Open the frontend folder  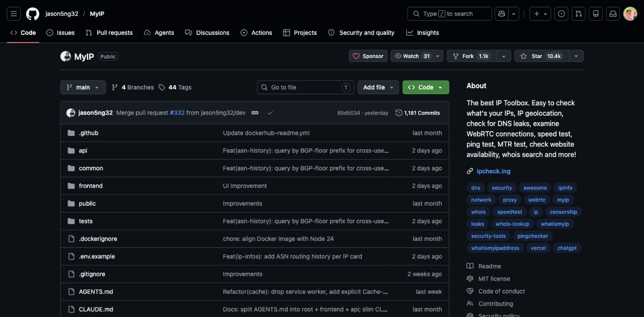tap(91, 186)
